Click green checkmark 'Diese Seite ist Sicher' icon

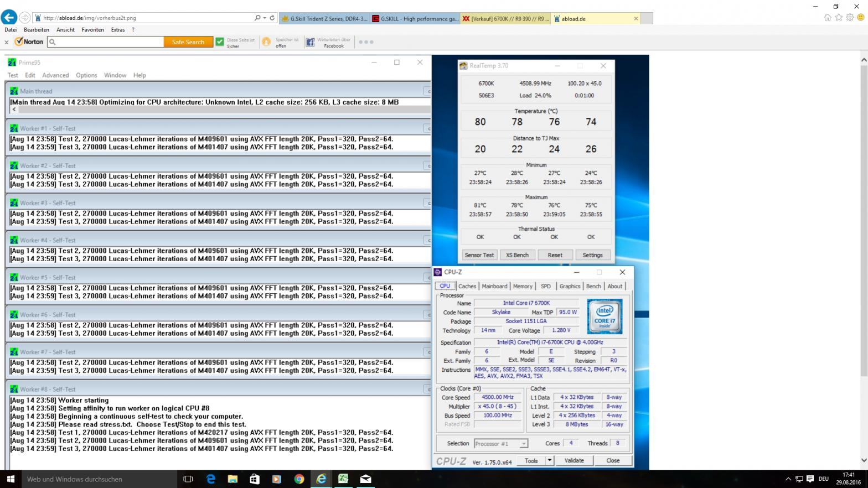(x=220, y=41)
